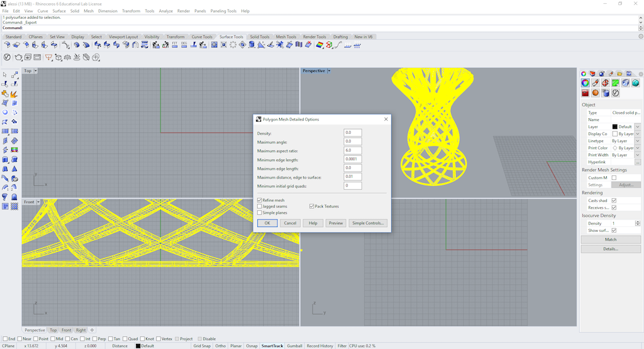Click the multicolor curvature analysis icon in toolbar
This screenshot has height=349, width=644.
[319, 45]
